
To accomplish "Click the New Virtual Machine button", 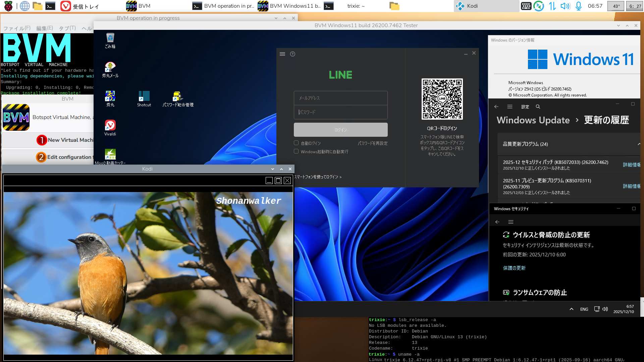I will pyautogui.click(x=65, y=140).
